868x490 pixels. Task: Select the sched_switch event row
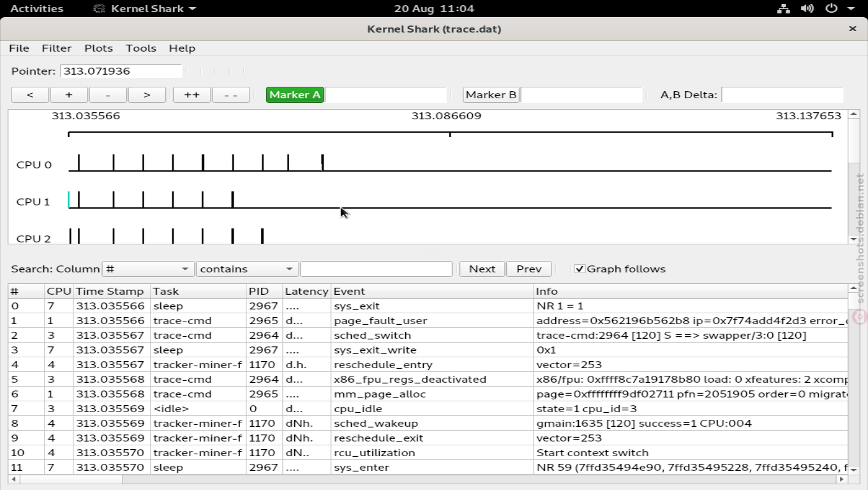click(x=428, y=336)
